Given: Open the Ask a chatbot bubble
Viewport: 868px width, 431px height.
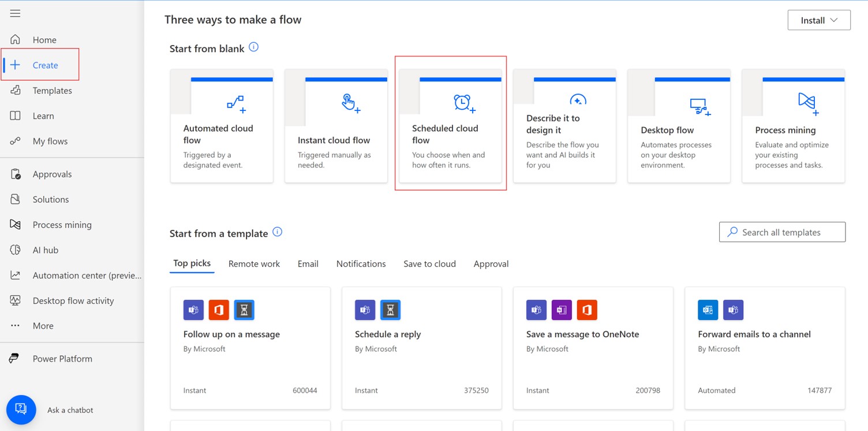Looking at the screenshot, I should pos(21,410).
